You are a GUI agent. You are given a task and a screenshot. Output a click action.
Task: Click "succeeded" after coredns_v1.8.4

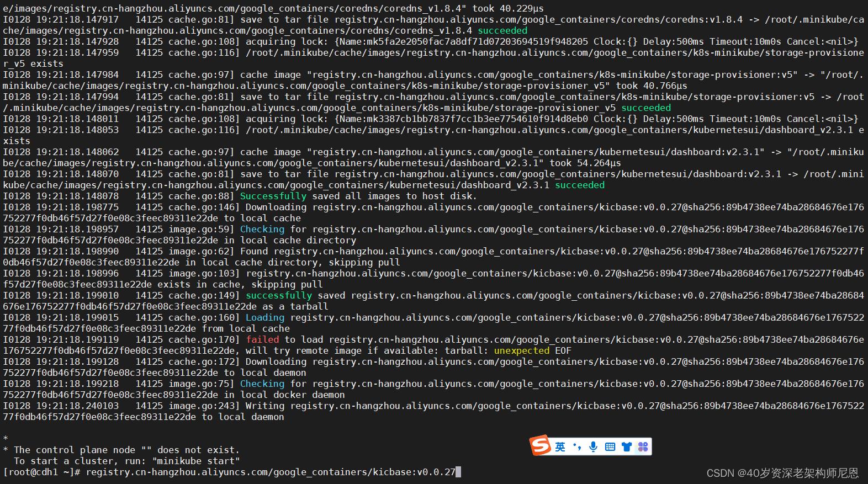[x=502, y=30]
